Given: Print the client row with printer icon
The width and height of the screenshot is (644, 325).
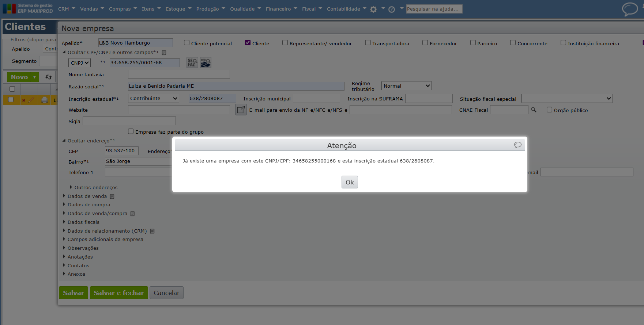Looking at the screenshot, I should click(45, 100).
